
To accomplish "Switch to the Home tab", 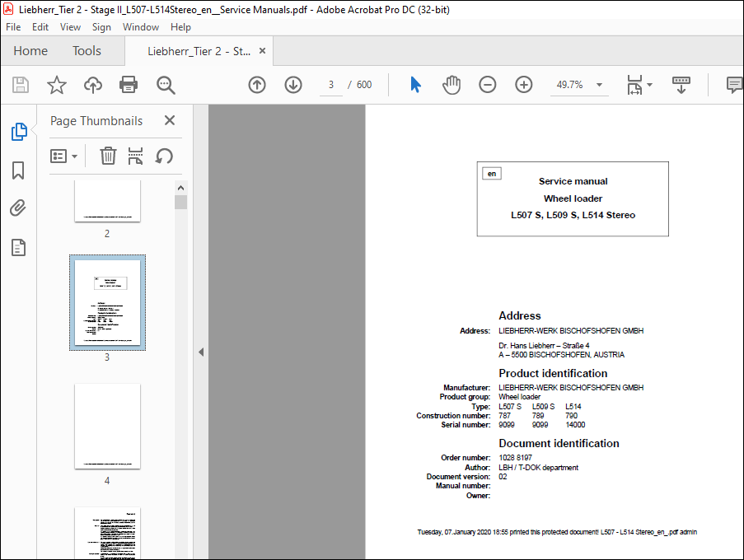I will point(30,51).
